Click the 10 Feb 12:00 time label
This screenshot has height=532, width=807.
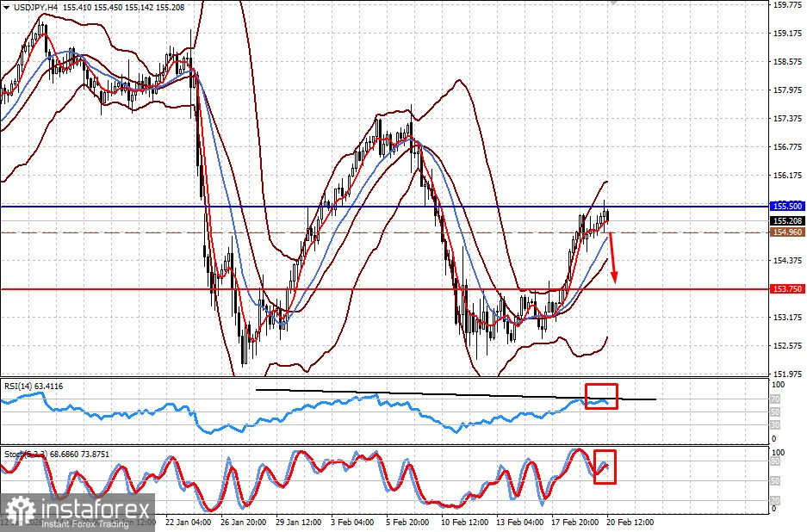tap(465, 523)
